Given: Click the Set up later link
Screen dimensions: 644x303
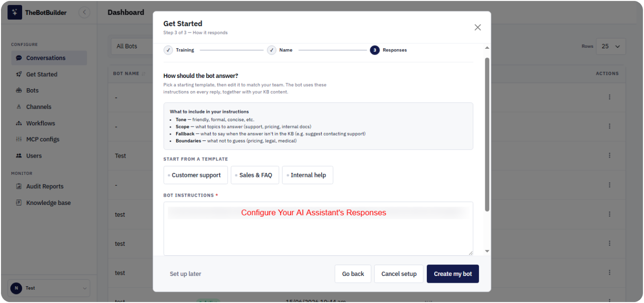Looking at the screenshot, I should pos(186,274).
